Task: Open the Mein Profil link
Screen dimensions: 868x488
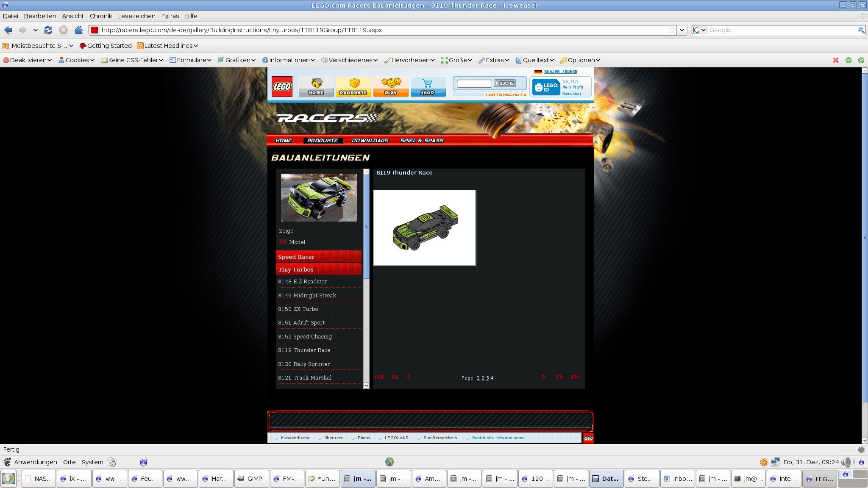Action: [573, 87]
